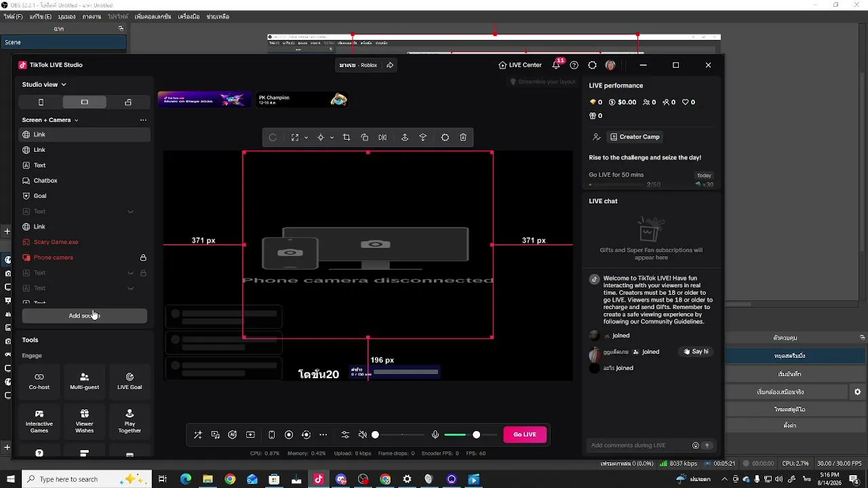Open the LIVE Goal tool

pyautogui.click(x=130, y=382)
